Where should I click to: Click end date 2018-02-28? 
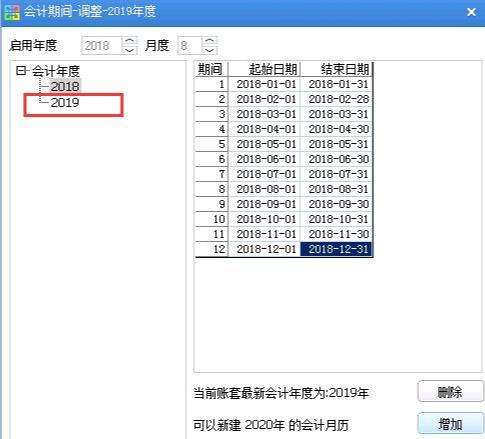click(336, 99)
